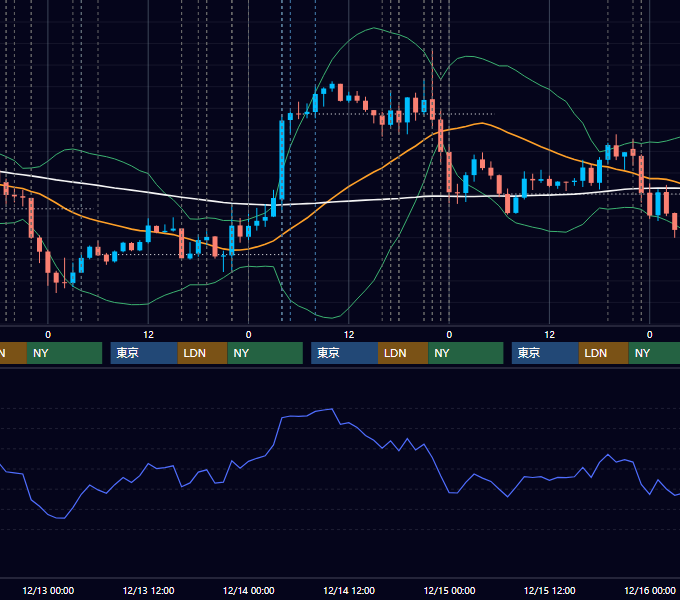Click the tall blue breakout candle after 12/14 00:00
This screenshot has height=600, width=680.
(x=282, y=160)
